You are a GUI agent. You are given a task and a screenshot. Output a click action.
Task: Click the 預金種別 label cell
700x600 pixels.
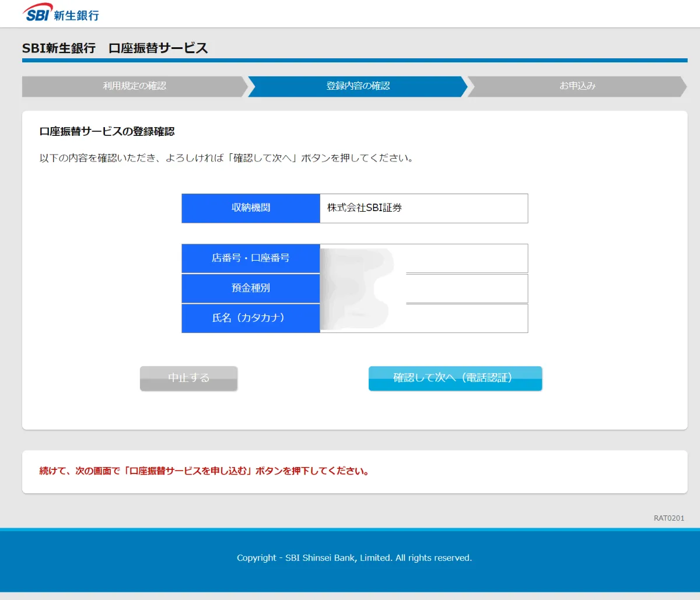[251, 288]
